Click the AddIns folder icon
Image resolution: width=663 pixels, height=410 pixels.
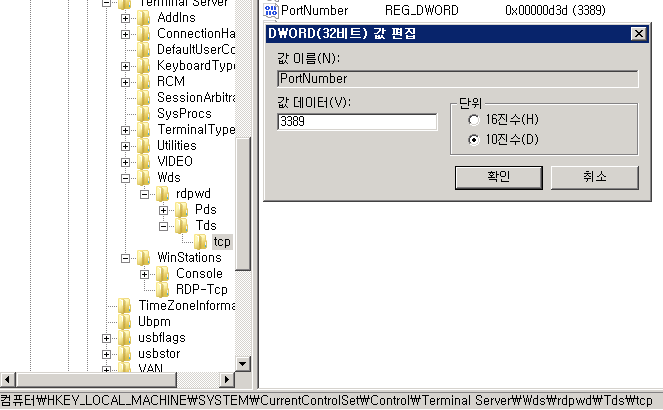point(144,18)
